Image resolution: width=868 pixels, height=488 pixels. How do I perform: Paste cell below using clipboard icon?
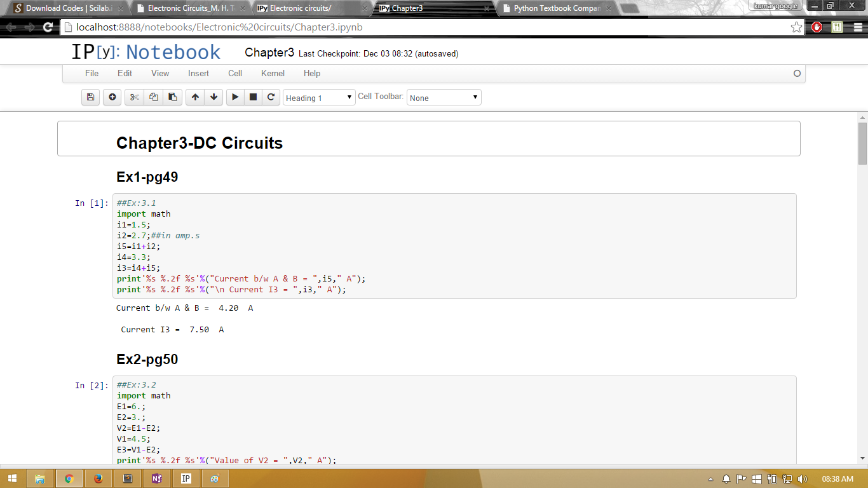pos(172,97)
